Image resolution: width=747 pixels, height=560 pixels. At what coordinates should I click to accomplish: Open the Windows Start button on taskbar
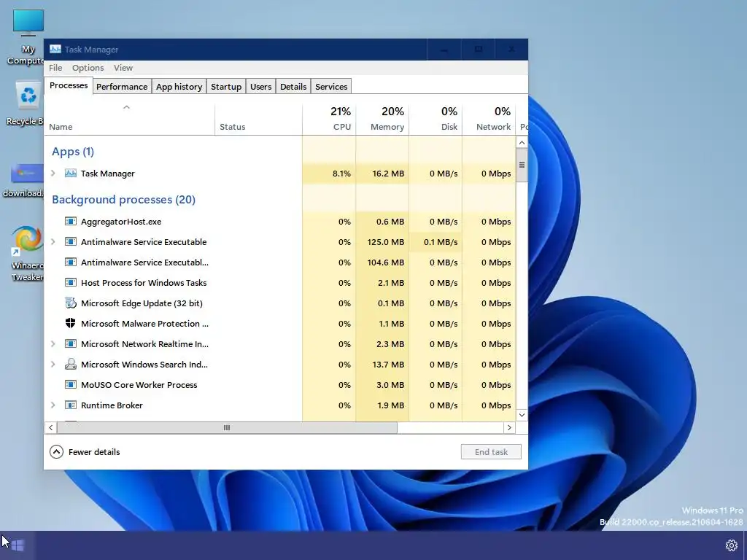click(x=18, y=545)
